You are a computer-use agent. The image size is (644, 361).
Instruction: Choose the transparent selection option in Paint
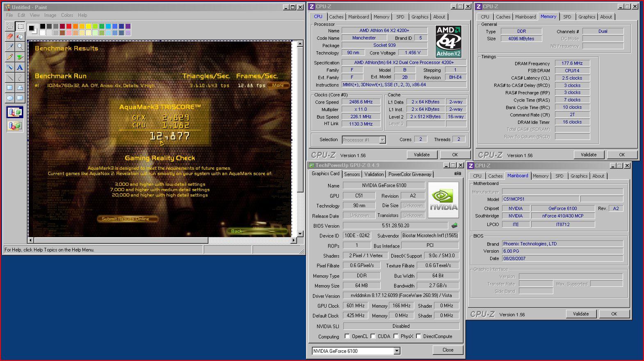(x=15, y=126)
